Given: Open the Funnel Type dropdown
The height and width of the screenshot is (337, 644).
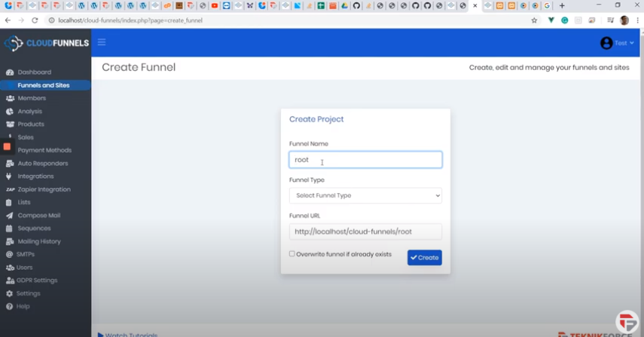Looking at the screenshot, I should (x=365, y=195).
